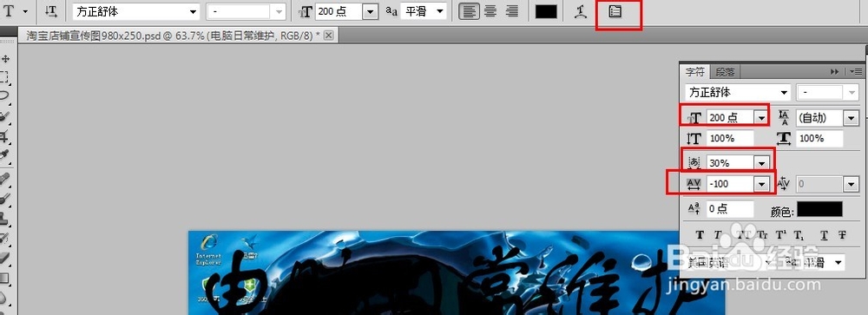The width and height of the screenshot is (868, 315).
Task: Click font size field in options bar
Action: [x=339, y=11]
